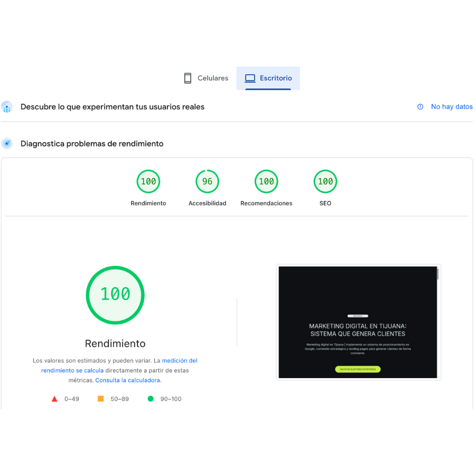Open the No hay datos link
This screenshot has height=476, width=476.
tap(452, 107)
